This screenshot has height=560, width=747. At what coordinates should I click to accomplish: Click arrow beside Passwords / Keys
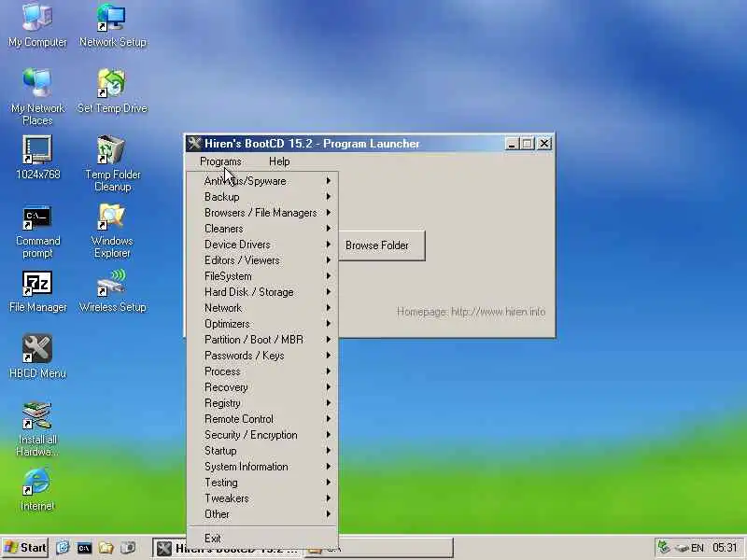[329, 356]
